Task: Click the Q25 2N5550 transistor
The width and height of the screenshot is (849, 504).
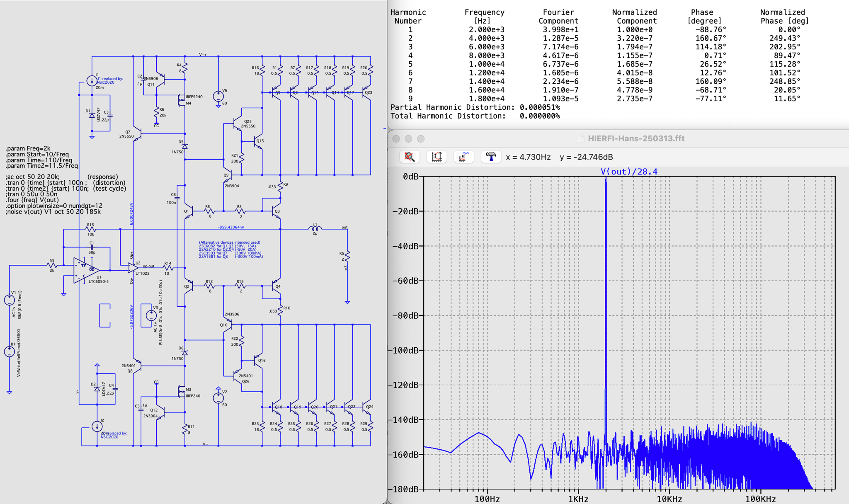Action: click(237, 124)
